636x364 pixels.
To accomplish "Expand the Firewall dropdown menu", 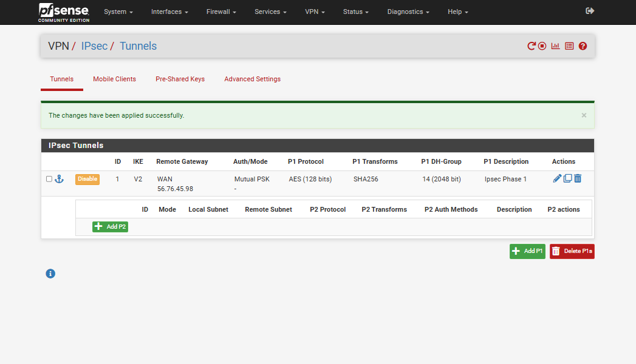I will pyautogui.click(x=221, y=12).
